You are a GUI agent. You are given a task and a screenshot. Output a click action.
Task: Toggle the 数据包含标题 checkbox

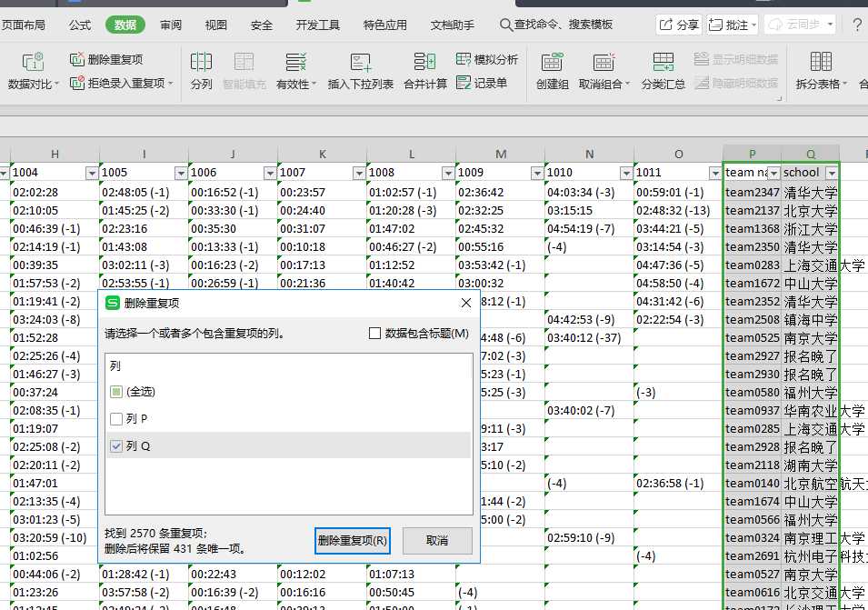pyautogui.click(x=374, y=334)
